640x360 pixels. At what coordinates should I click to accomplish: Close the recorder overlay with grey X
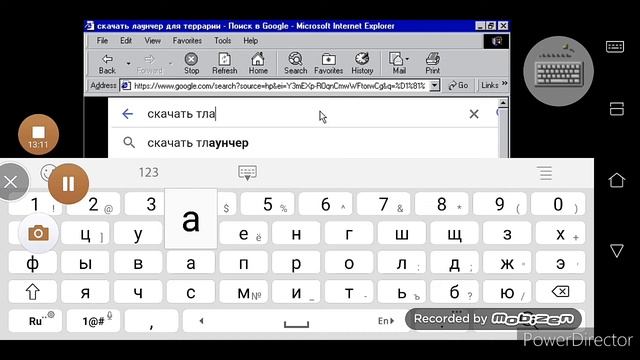(x=11, y=182)
